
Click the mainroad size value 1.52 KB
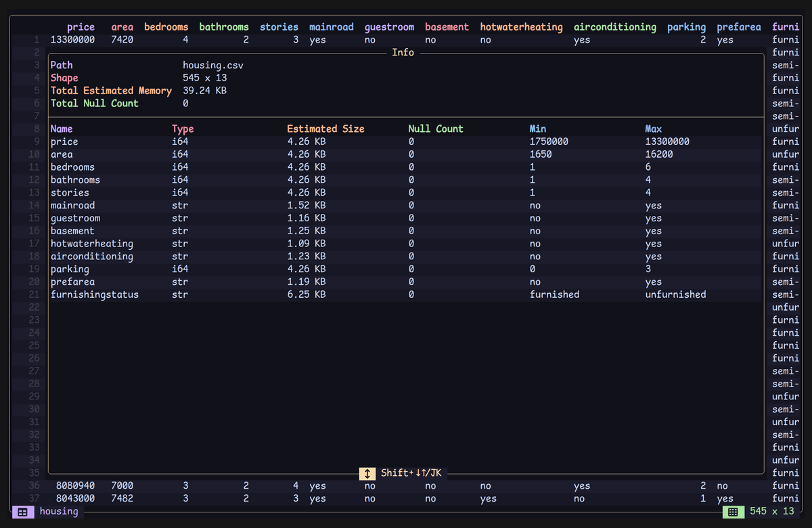click(x=307, y=205)
